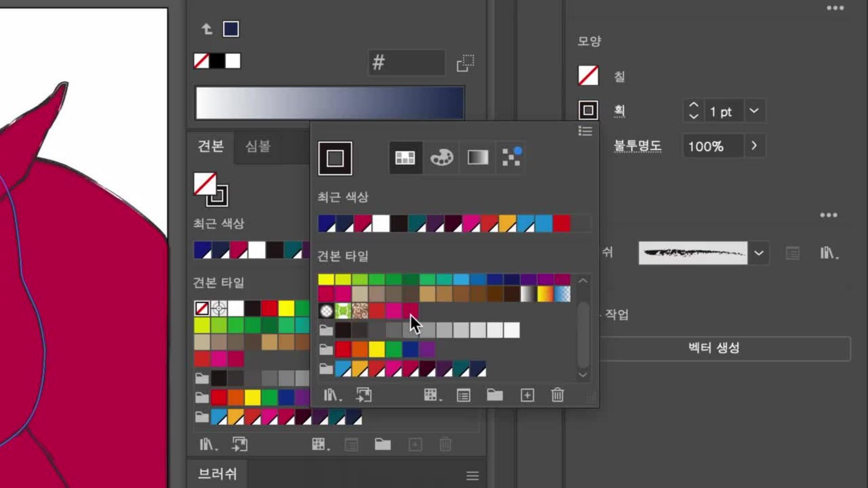Switch to the Gradient option icon
Viewport: 868px width, 488px height.
(477, 158)
